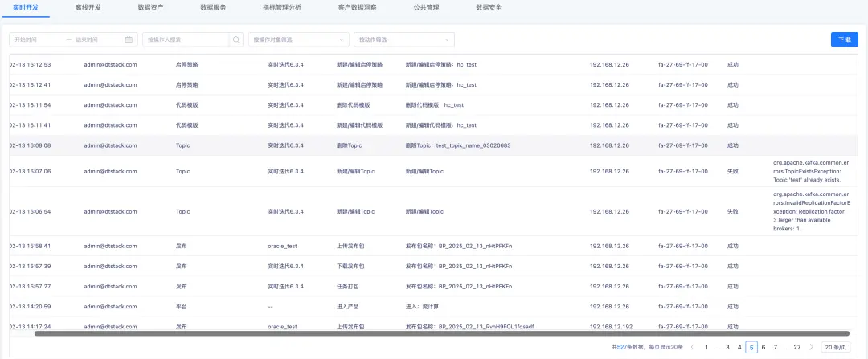Click 失败 status in the 16:07:06 row
Screen dimensions: 868x359
pos(732,172)
